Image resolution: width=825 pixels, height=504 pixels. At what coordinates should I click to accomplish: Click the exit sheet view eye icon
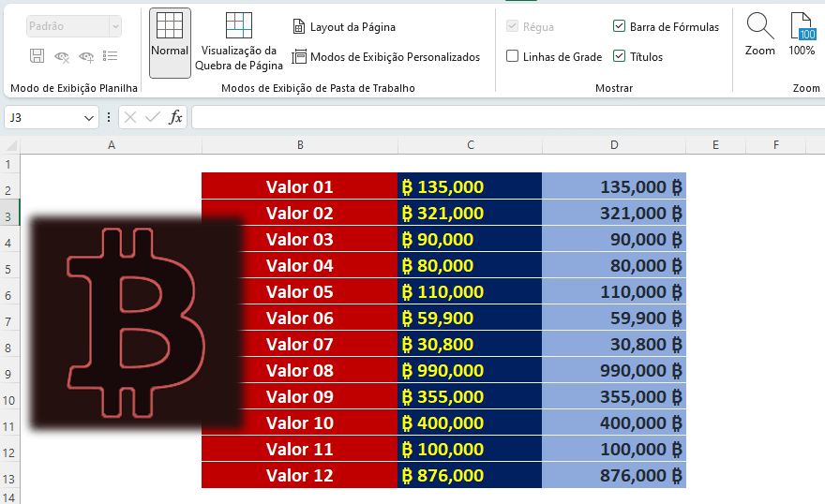(x=62, y=56)
